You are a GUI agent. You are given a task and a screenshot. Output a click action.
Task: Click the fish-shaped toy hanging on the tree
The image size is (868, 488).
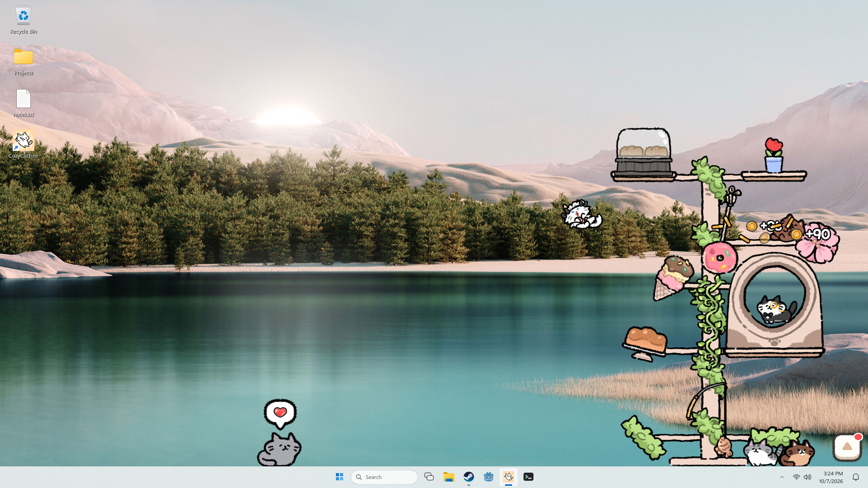coord(724,447)
